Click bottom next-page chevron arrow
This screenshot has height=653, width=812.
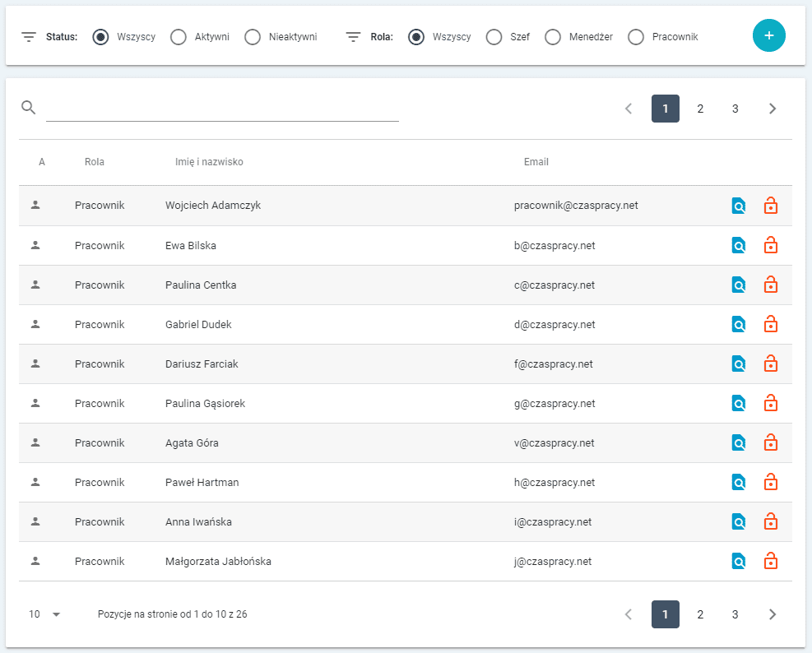tap(772, 614)
